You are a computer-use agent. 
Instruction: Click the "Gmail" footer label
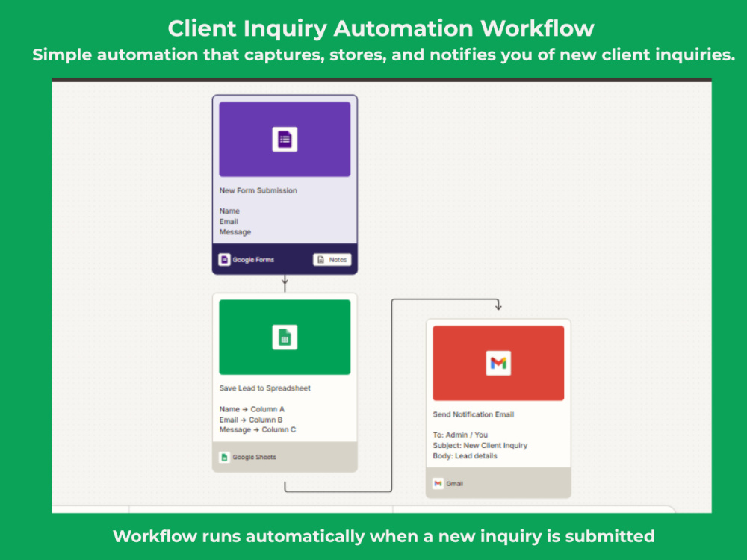pos(454,483)
